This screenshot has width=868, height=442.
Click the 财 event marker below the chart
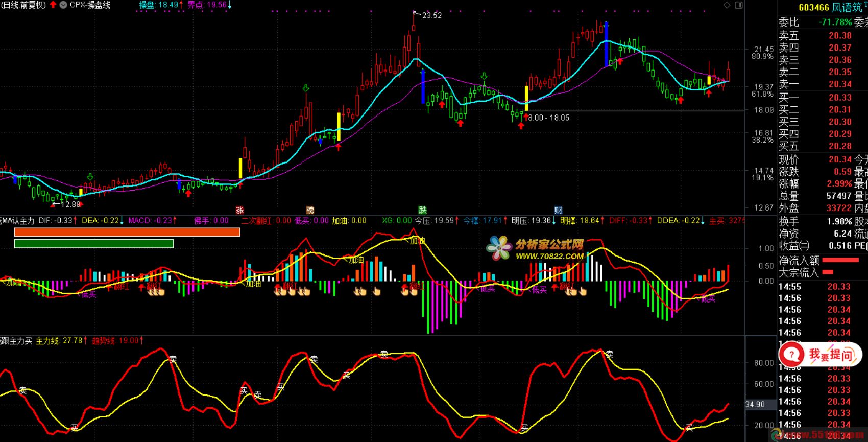[x=558, y=210]
